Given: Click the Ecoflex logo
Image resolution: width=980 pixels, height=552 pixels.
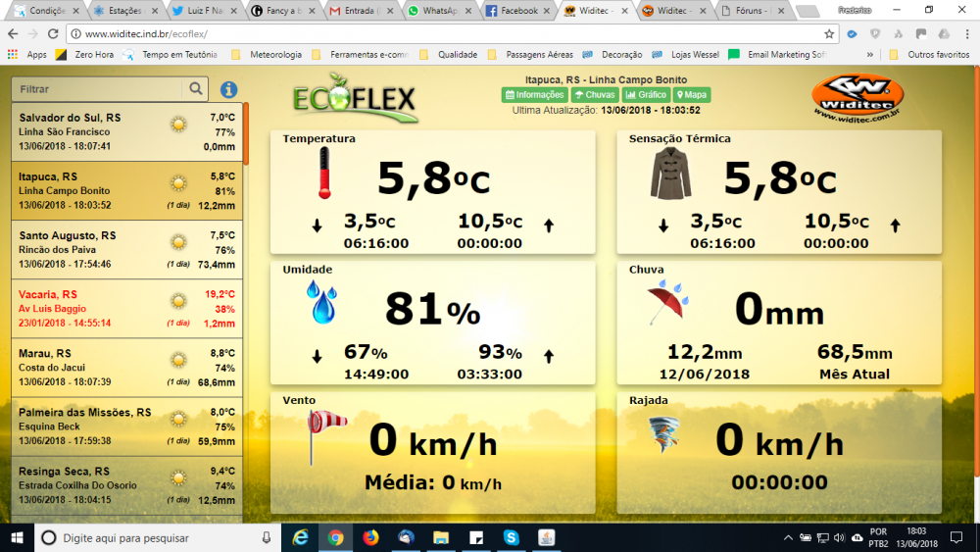Looking at the screenshot, I should pos(355,96).
